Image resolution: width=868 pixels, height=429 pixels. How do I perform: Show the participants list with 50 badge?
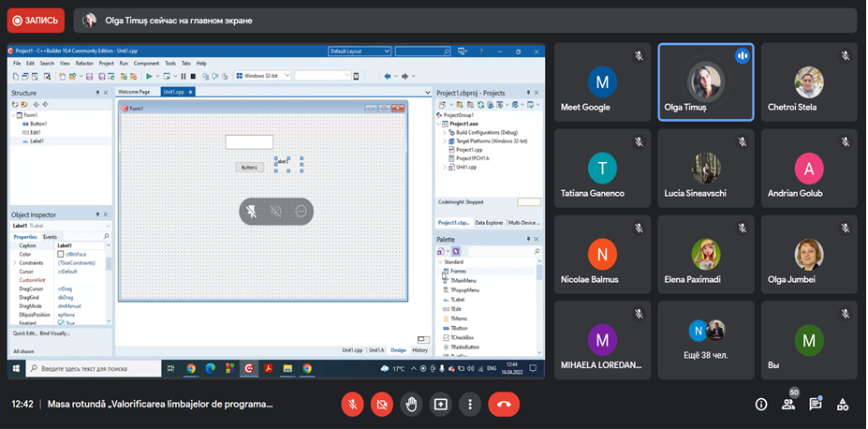pyautogui.click(x=788, y=405)
